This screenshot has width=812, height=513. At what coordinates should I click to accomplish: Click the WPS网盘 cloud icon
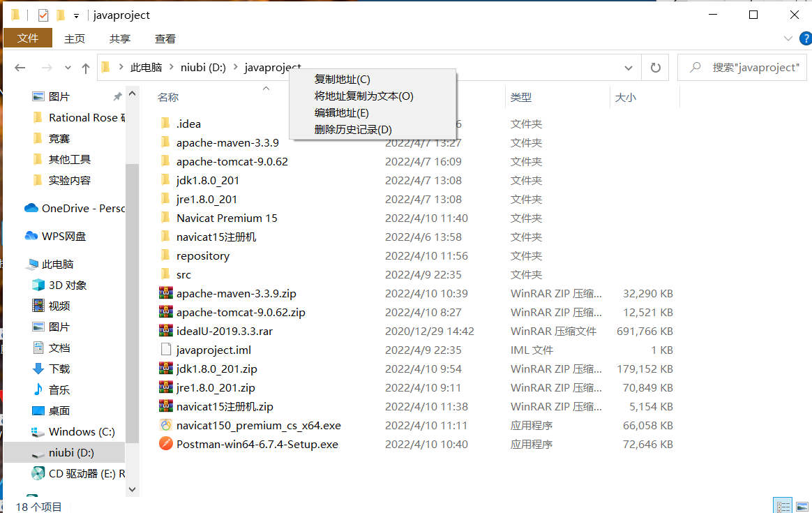tap(31, 237)
